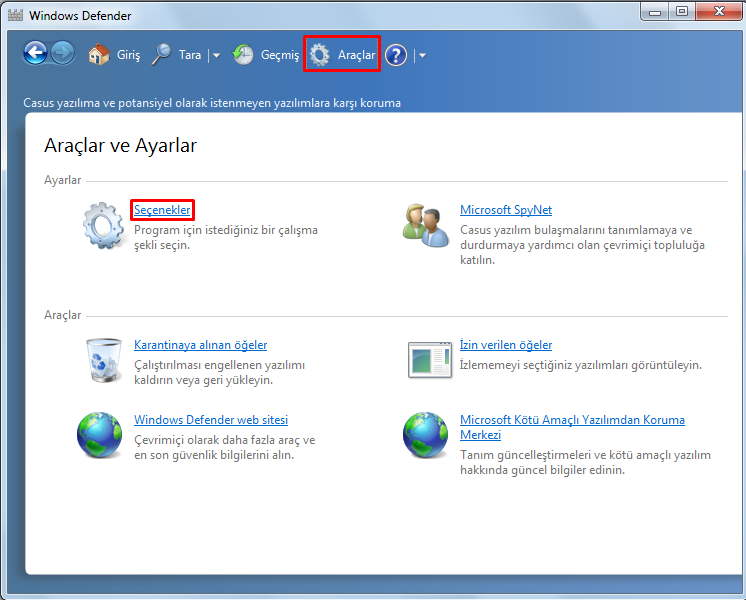Click the Geçmiş clock icon
The width and height of the screenshot is (746, 600).
(243, 55)
